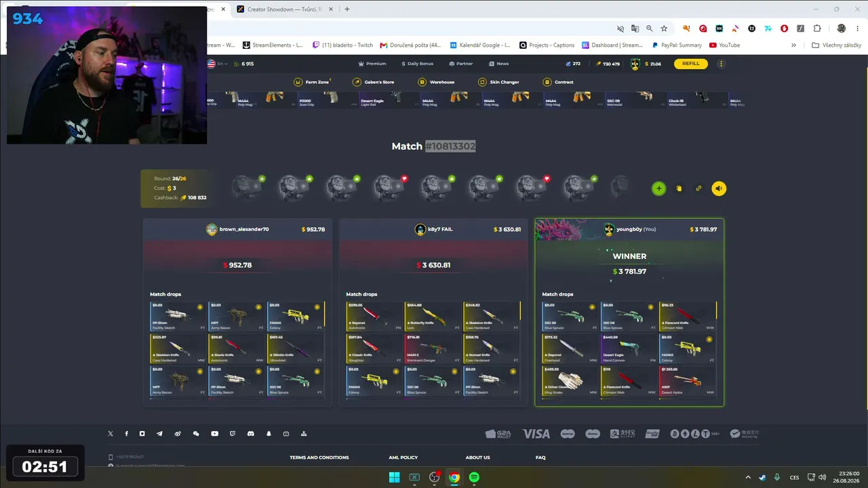This screenshot has height=488, width=868.
Task: Open the About Us page
Action: click(x=478, y=457)
